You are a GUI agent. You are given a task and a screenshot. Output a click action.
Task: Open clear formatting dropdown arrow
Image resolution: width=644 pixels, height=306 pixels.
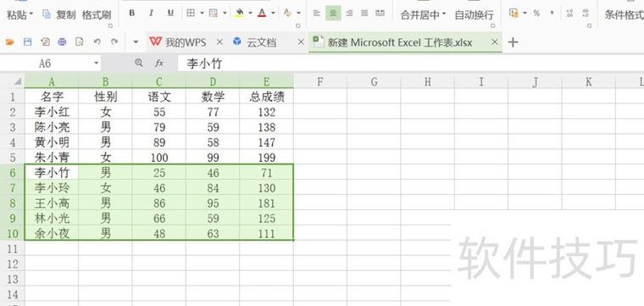[x=298, y=14]
